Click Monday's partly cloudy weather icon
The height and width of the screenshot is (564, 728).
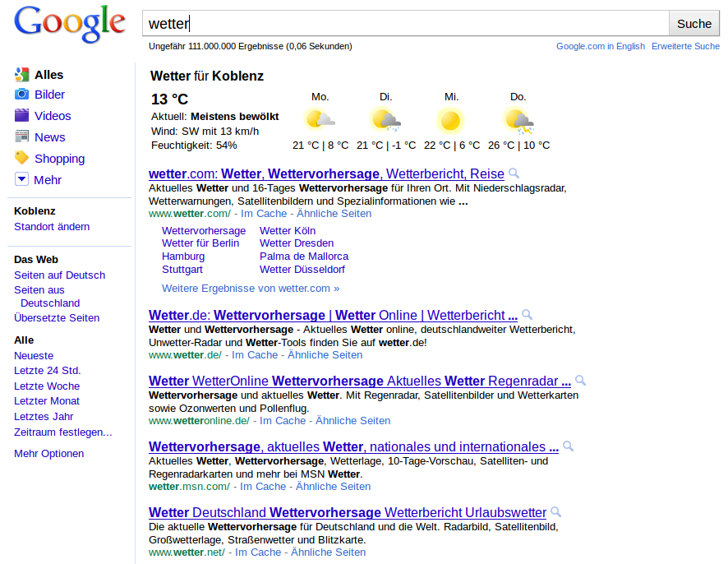[x=320, y=120]
